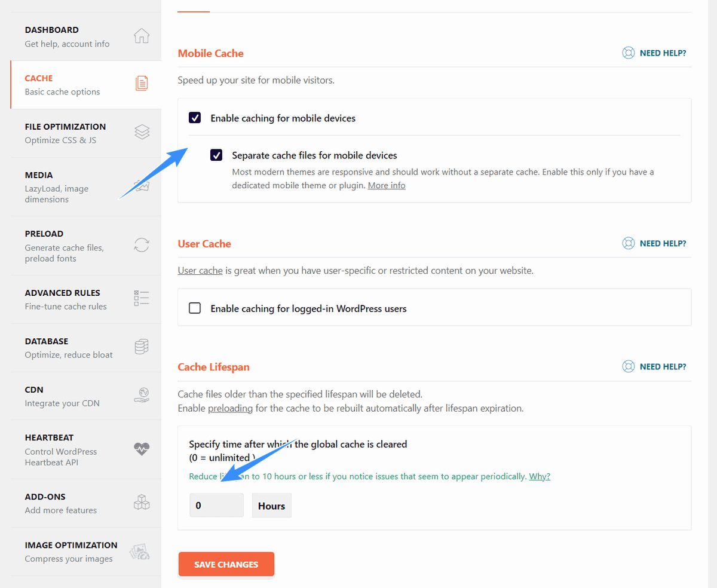
Task: Go to the CDN integration section
Action: click(86, 396)
